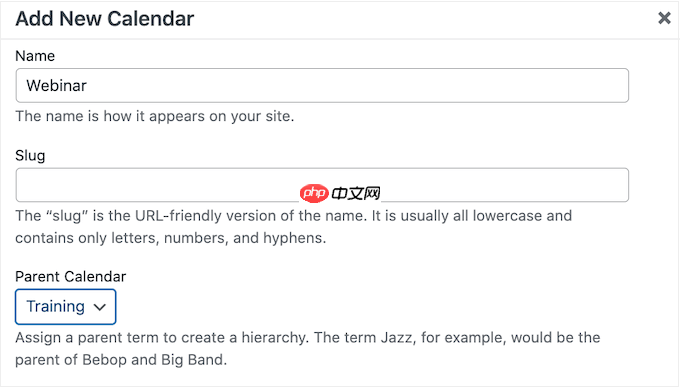The image size is (680, 387).
Task: Close the Add New Calendar dialog
Action: [664, 18]
